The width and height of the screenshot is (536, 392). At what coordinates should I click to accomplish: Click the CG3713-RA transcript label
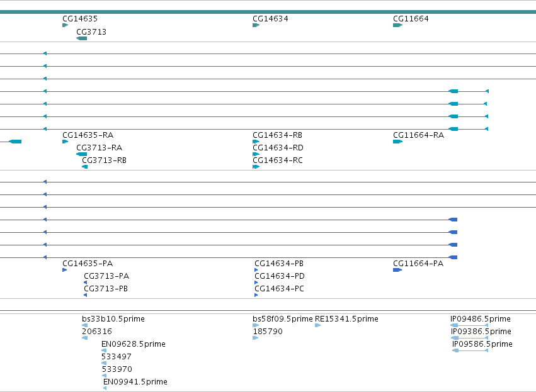[x=99, y=148]
